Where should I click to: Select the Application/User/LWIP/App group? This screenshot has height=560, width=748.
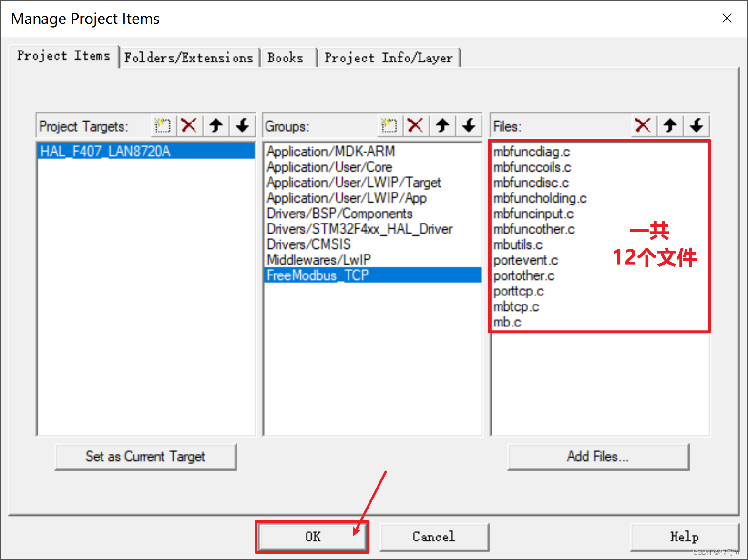tap(372, 198)
